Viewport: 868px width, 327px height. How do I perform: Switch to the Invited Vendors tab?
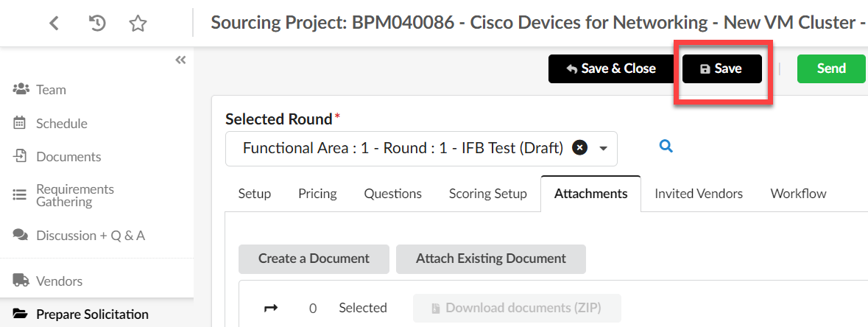tap(699, 194)
